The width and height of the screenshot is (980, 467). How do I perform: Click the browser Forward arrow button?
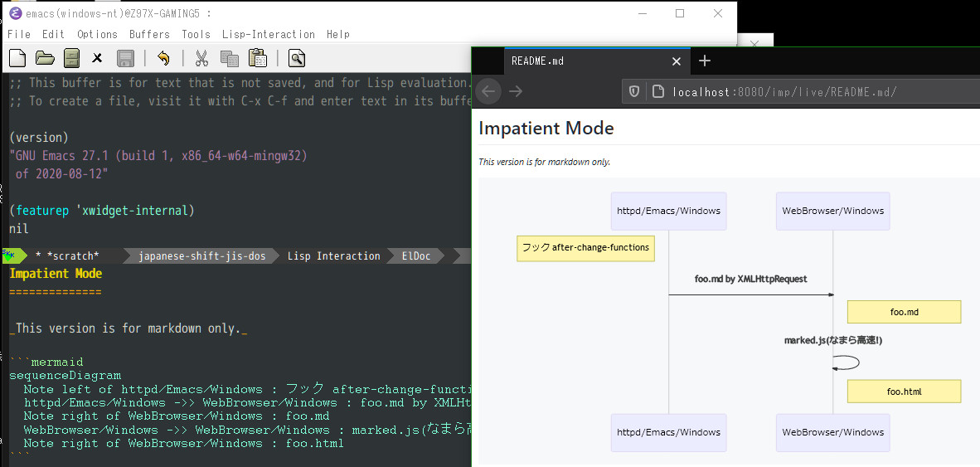(516, 91)
